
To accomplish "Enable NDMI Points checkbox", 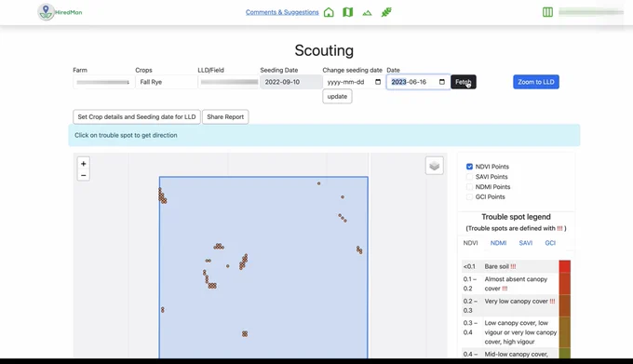I will (x=469, y=186).
